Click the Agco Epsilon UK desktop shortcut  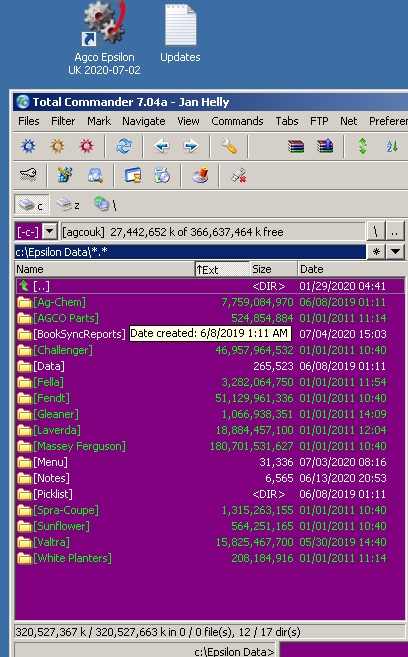tap(104, 38)
